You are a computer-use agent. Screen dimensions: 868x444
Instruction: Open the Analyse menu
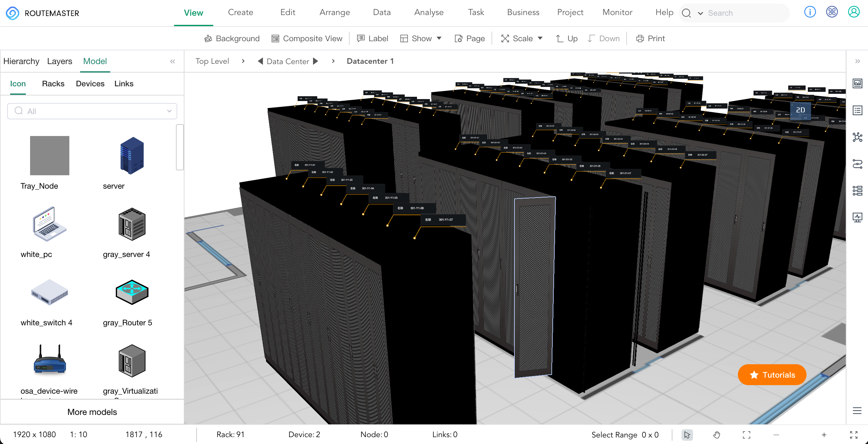[429, 12]
